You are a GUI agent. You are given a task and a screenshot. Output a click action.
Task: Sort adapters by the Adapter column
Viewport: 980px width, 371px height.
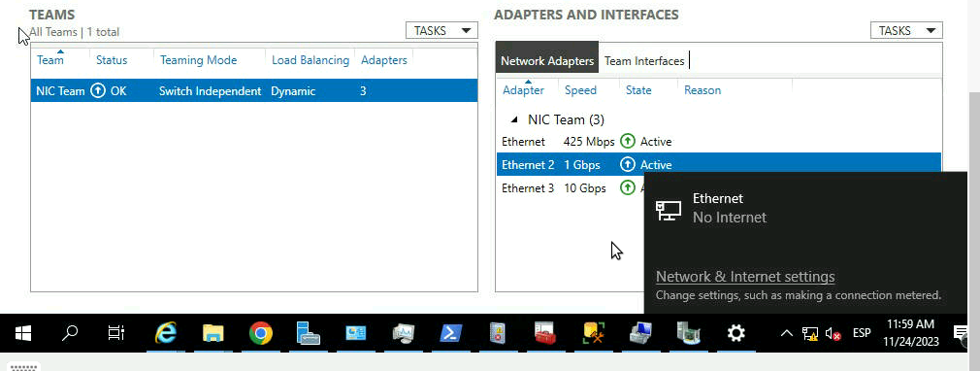(x=523, y=90)
